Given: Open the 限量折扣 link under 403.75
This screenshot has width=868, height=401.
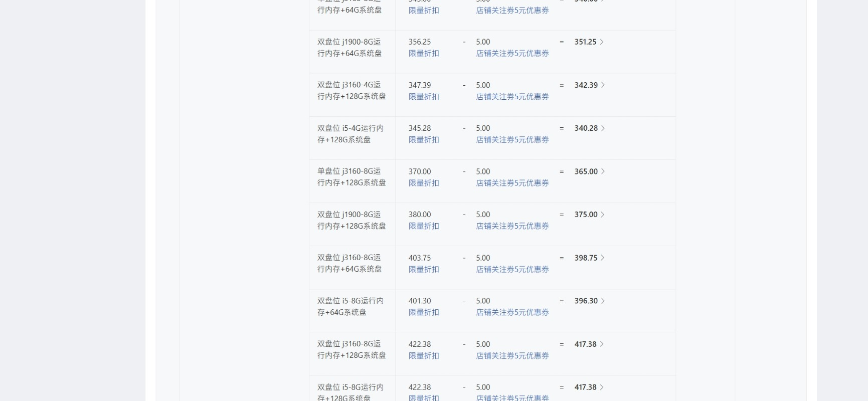Looking at the screenshot, I should tap(424, 269).
